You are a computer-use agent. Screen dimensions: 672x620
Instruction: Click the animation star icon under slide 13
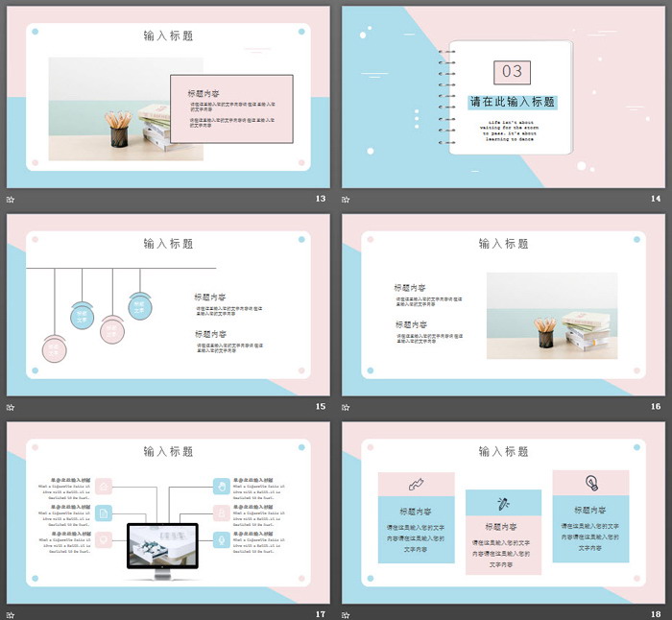(x=11, y=200)
